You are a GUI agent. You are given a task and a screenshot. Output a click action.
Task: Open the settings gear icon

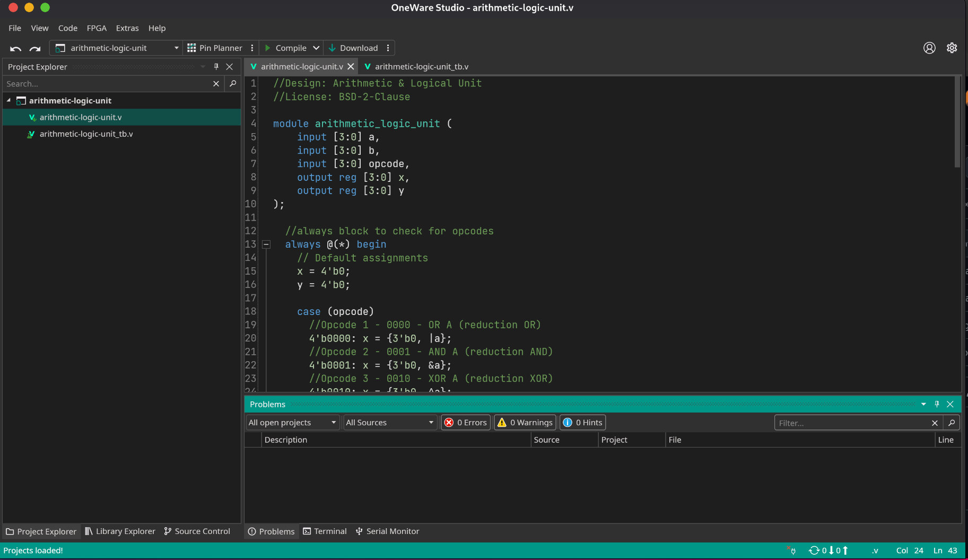point(952,48)
